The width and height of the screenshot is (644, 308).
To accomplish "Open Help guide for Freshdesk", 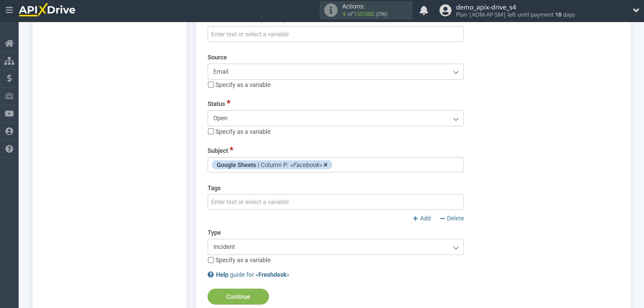I will point(252,275).
